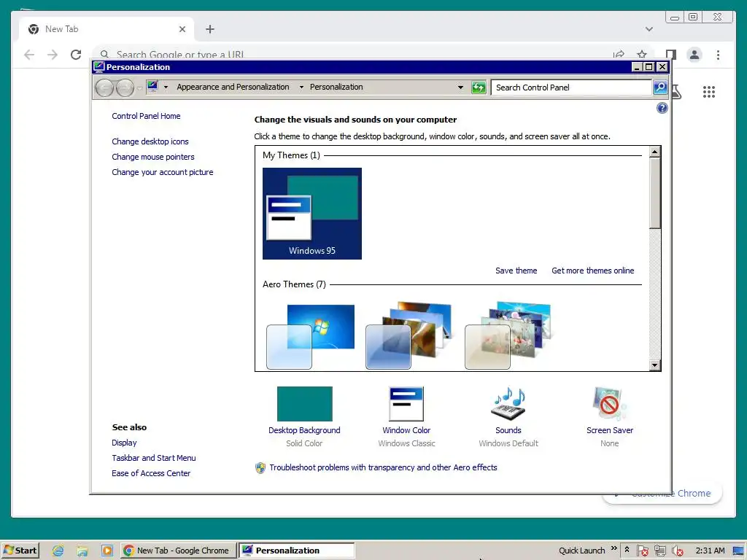The image size is (747, 560).
Task: Pick the Architecture Aero theme thumbnail
Action: [409, 335]
